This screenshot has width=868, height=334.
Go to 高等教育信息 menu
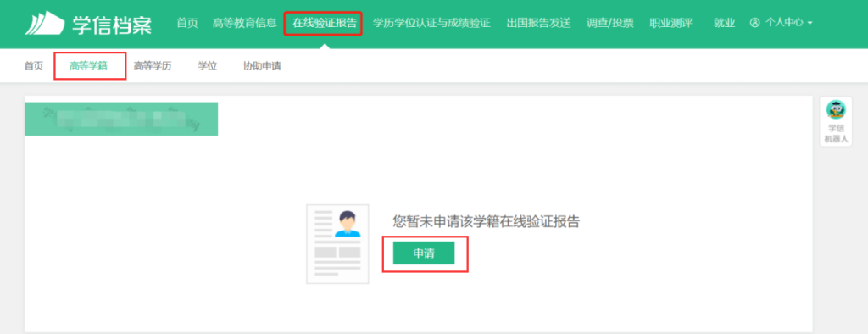pos(245,23)
